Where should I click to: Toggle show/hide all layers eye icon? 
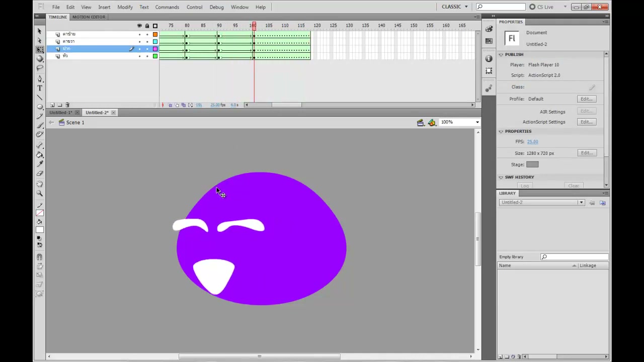(139, 26)
